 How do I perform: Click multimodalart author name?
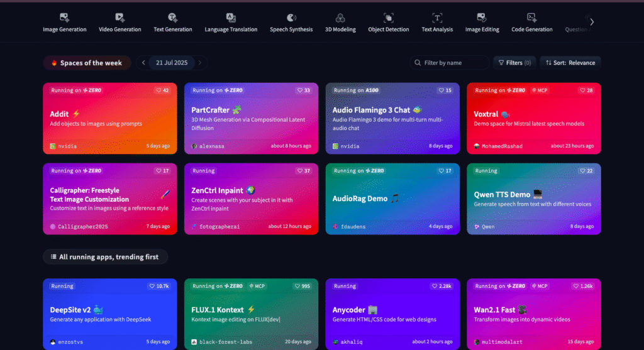tap(502, 342)
